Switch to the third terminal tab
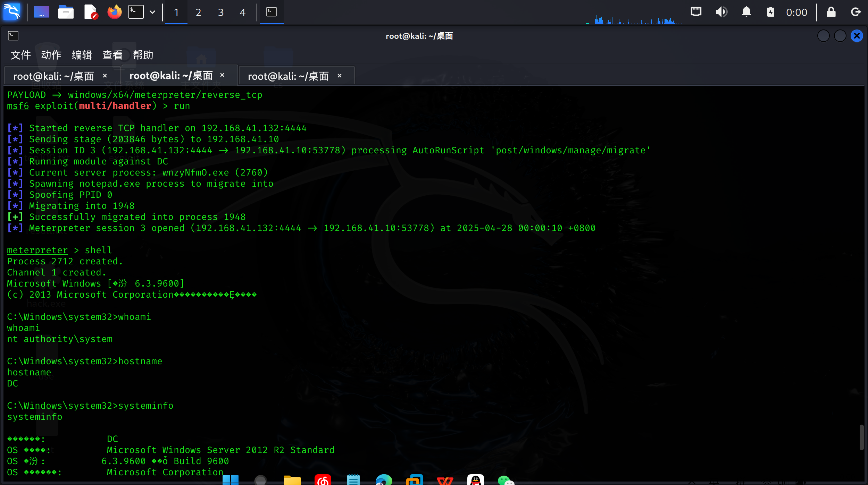The height and width of the screenshot is (485, 868). [288, 76]
